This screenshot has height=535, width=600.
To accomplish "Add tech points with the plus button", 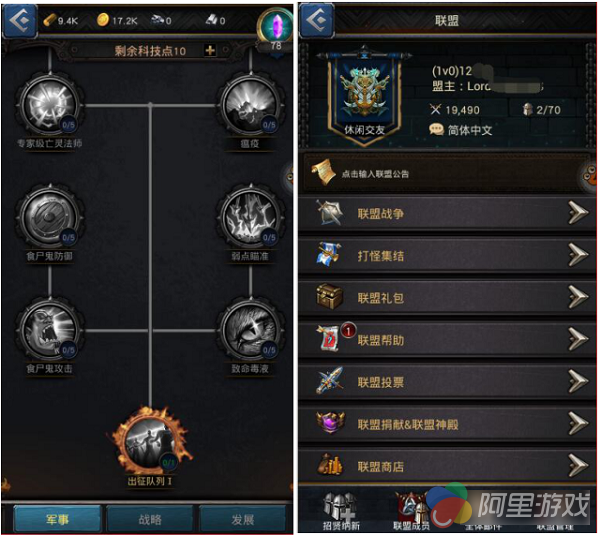I will pos(210,51).
